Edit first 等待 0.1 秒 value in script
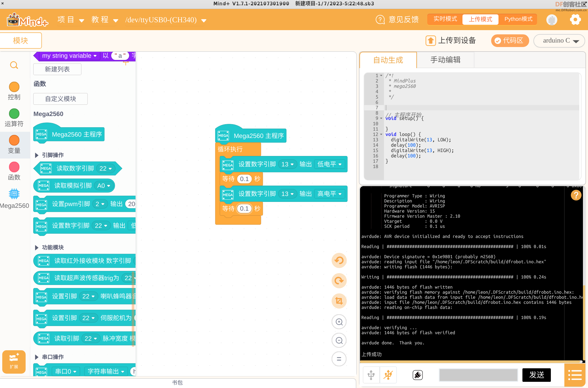 pos(244,179)
